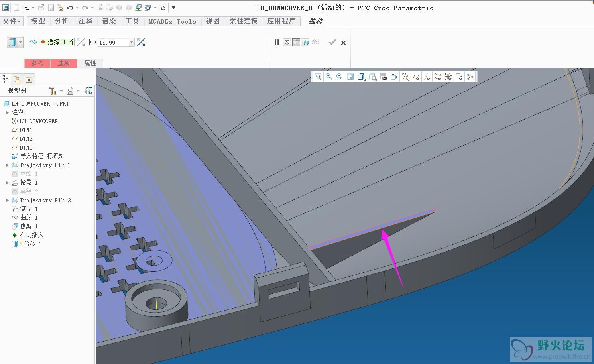Open the offset value dropdown arrow

pyautogui.click(x=132, y=42)
